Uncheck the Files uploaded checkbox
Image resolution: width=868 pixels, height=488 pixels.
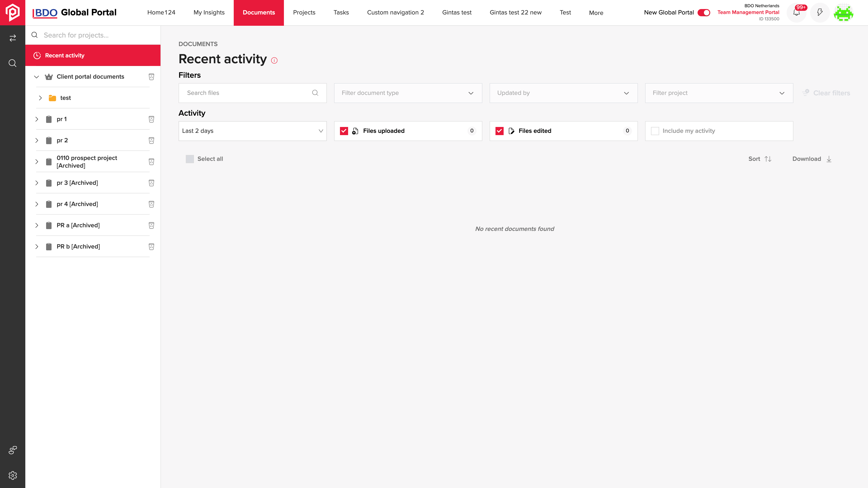click(x=344, y=131)
